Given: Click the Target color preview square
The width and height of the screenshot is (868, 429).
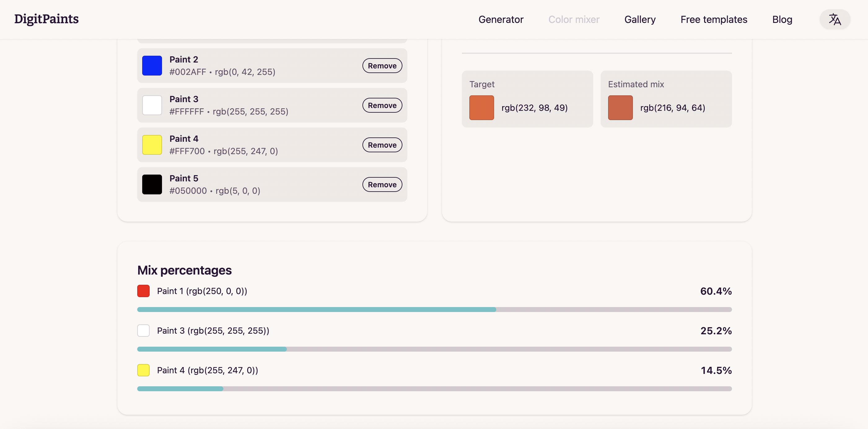Looking at the screenshot, I should click(481, 108).
